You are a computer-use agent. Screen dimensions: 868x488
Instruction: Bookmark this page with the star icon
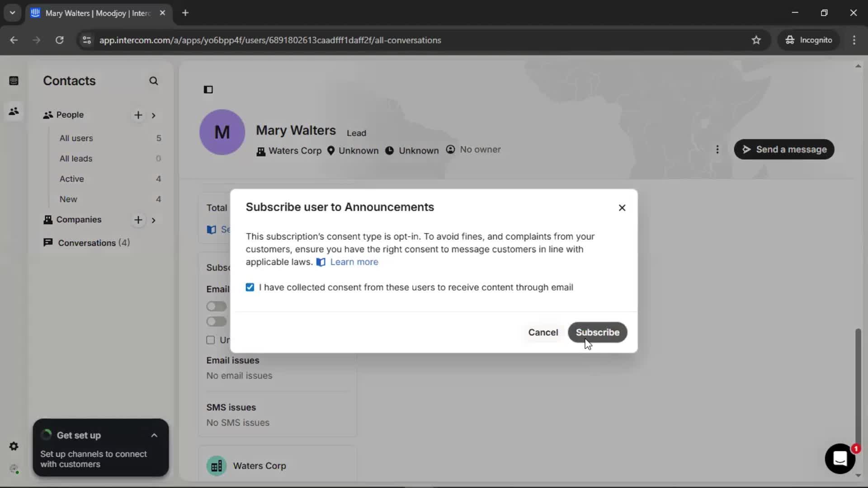[756, 40]
